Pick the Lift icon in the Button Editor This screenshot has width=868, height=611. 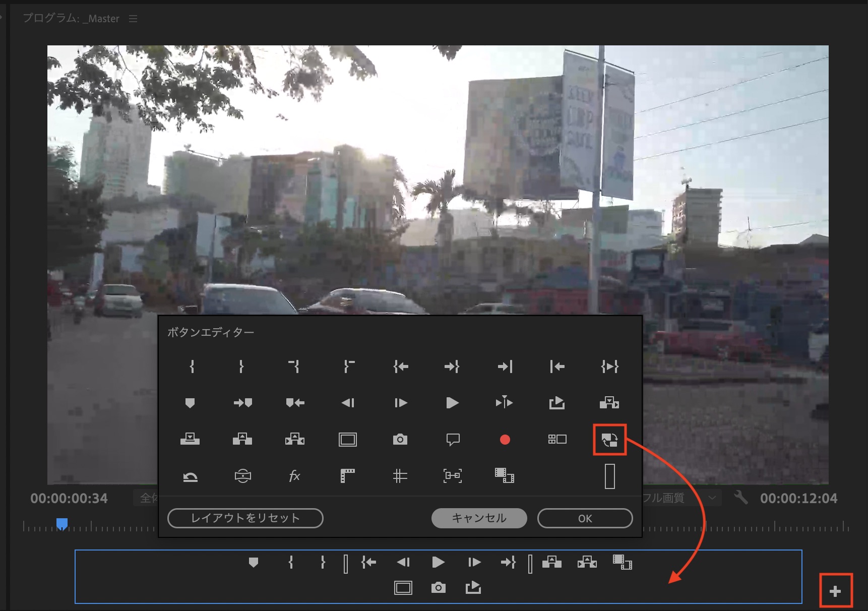(x=242, y=439)
